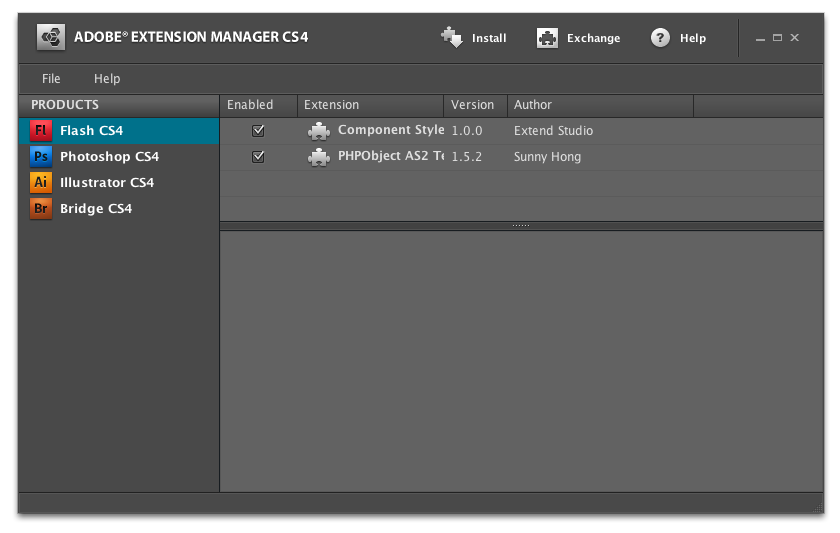The image size is (840, 533).
Task: Uncheck the PHPObject AS2 enabled checkbox
Action: [x=258, y=156]
